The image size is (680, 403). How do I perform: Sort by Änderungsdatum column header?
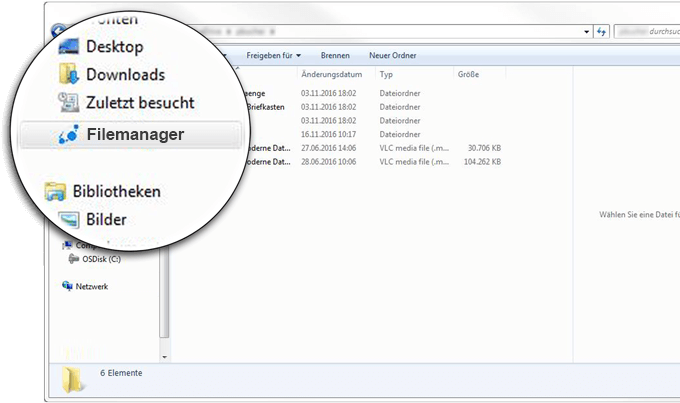(x=331, y=74)
